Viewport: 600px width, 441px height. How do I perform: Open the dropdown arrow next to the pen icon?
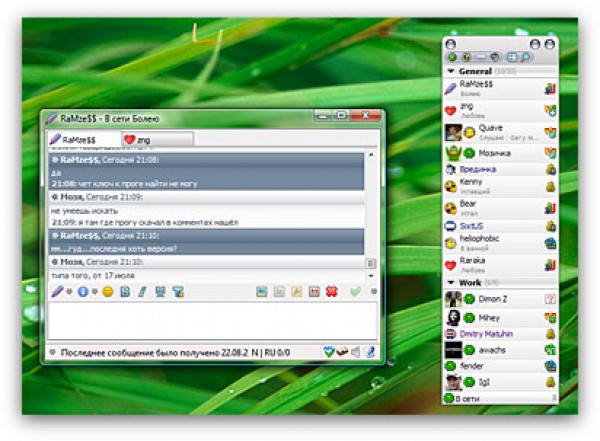(x=70, y=292)
